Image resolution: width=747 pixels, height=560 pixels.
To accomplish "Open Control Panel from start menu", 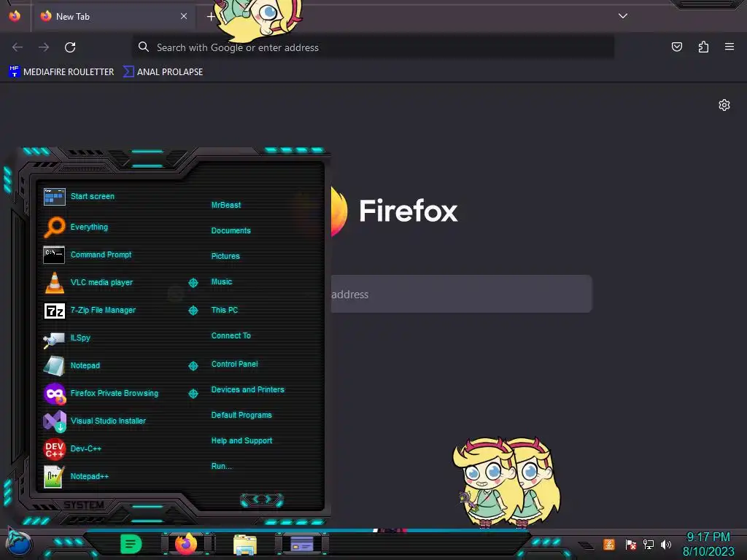I will tap(234, 365).
